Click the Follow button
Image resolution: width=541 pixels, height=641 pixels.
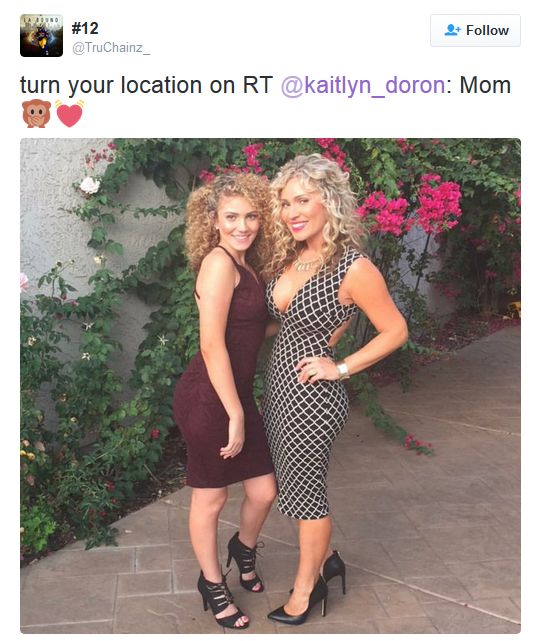475,30
